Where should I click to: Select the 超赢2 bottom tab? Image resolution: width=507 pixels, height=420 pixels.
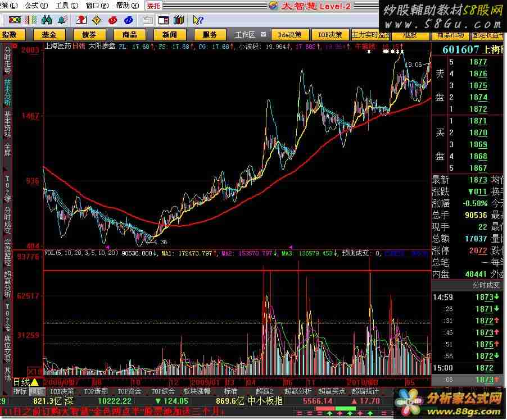click(265, 391)
